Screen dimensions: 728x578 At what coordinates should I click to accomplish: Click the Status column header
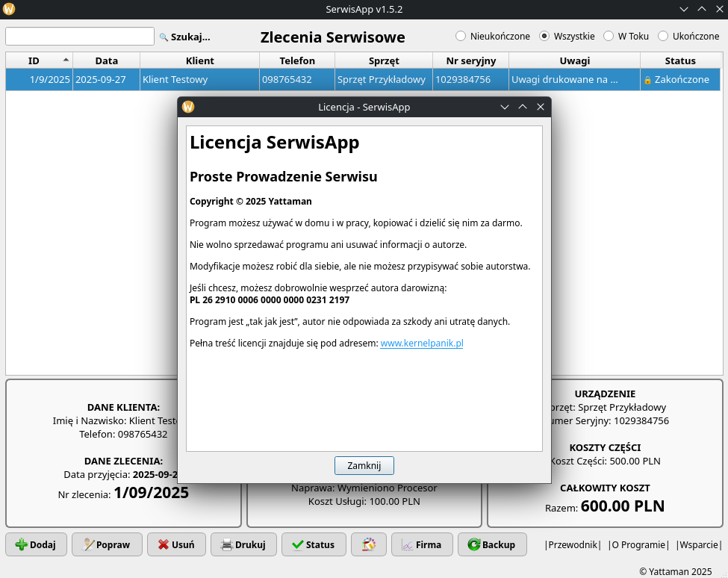click(x=679, y=60)
